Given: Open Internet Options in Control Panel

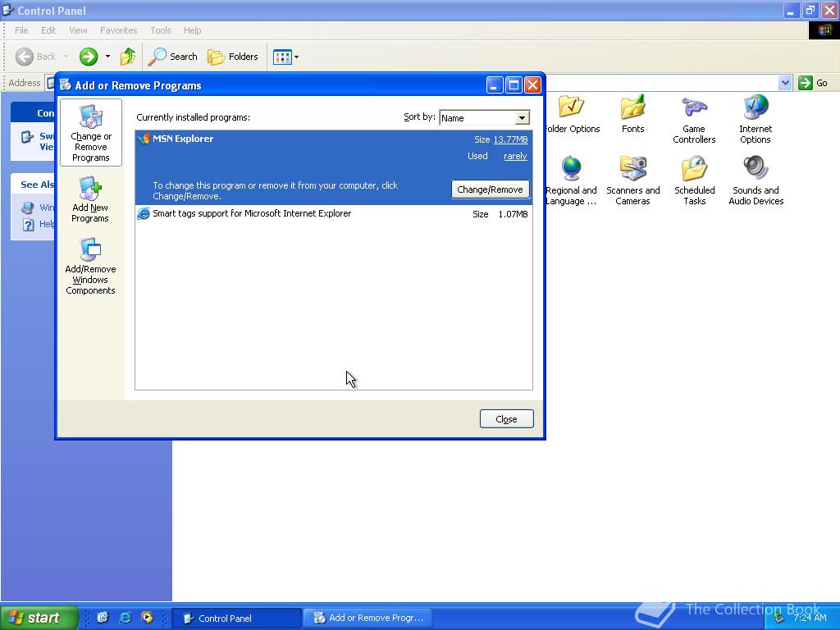Looking at the screenshot, I should [x=756, y=119].
